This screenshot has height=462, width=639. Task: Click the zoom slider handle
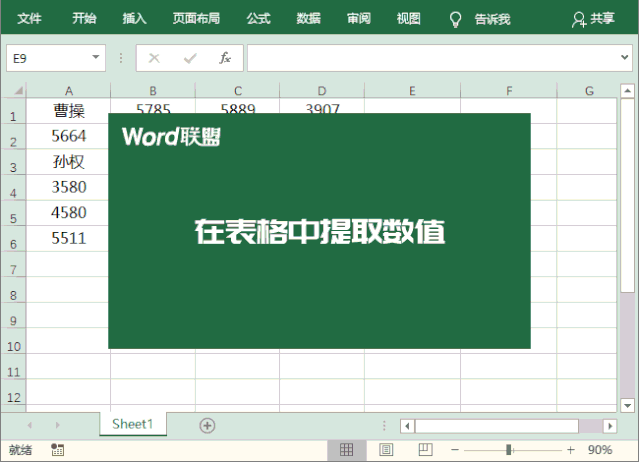(x=509, y=450)
